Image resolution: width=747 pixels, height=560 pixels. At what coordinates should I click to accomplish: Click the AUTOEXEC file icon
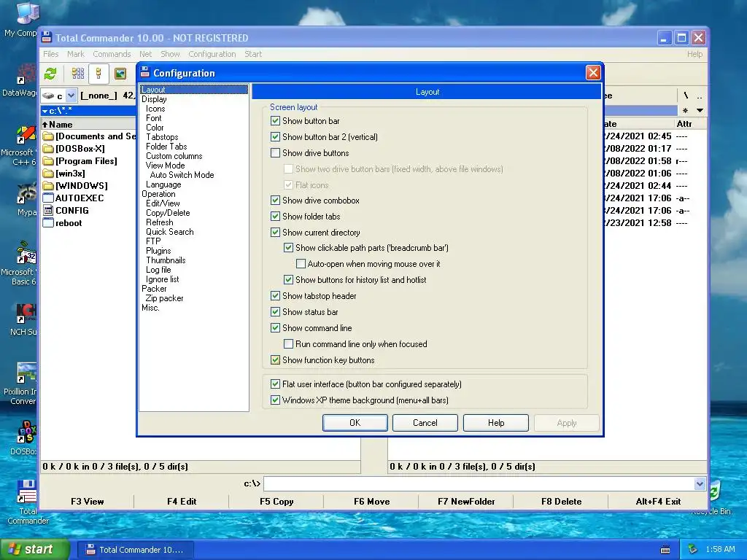pos(48,198)
